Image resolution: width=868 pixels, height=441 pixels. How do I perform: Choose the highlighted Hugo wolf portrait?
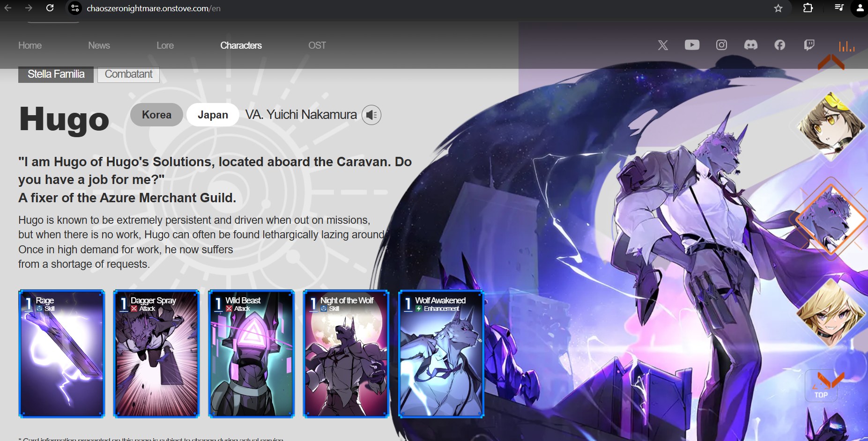(831, 219)
